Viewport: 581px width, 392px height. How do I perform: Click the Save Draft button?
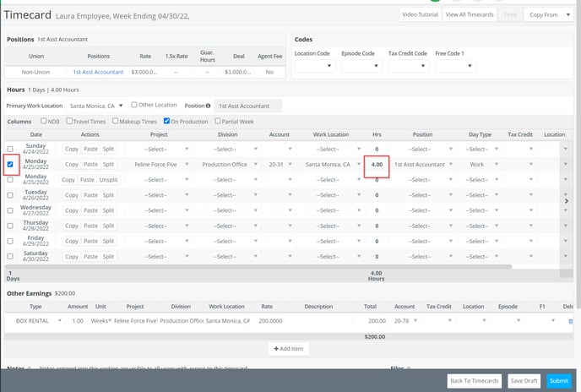pyautogui.click(x=524, y=381)
